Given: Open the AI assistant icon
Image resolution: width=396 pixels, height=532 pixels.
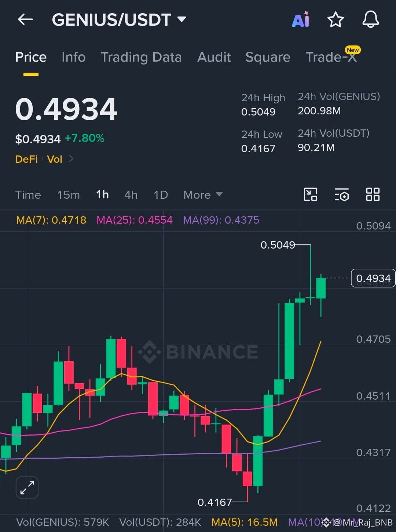Looking at the screenshot, I should [x=301, y=19].
